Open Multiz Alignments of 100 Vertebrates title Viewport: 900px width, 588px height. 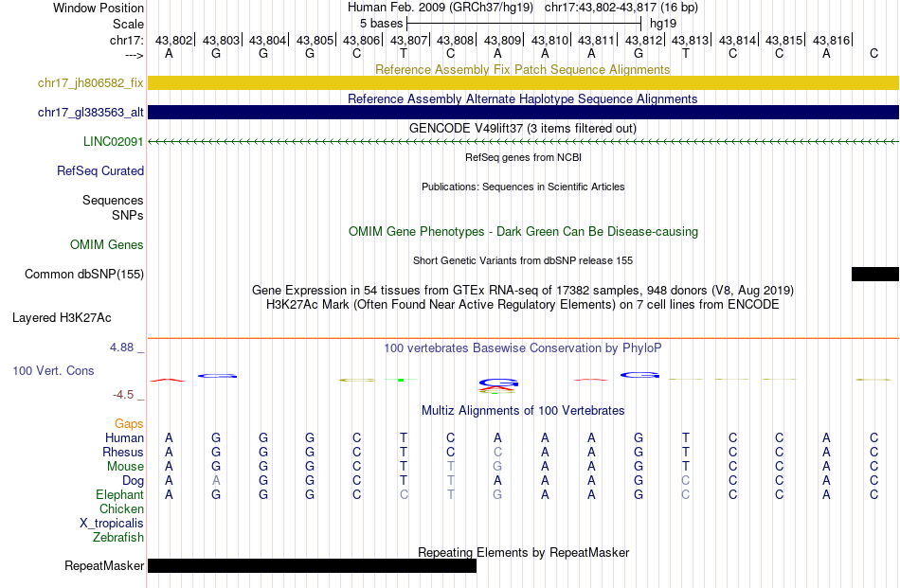coord(523,410)
